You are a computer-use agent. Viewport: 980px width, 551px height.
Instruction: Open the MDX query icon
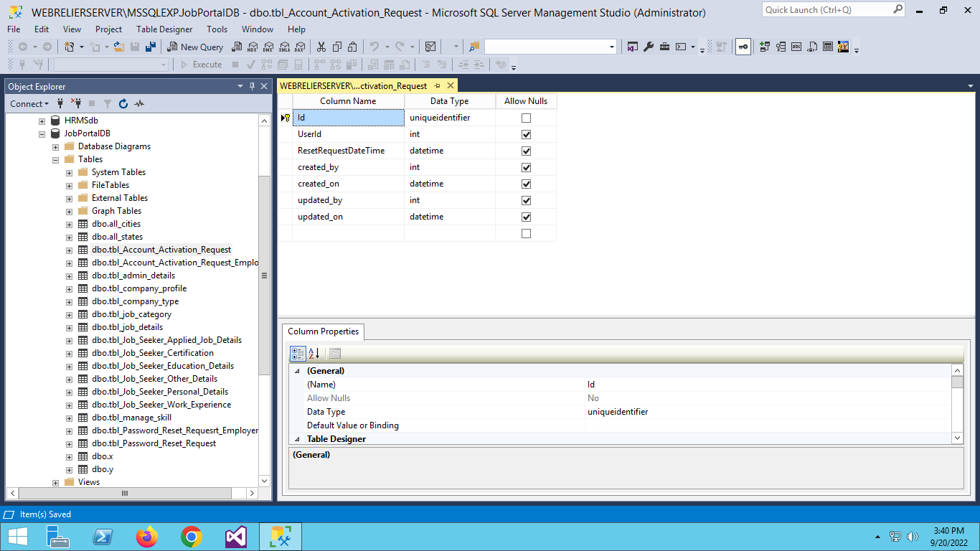(252, 47)
